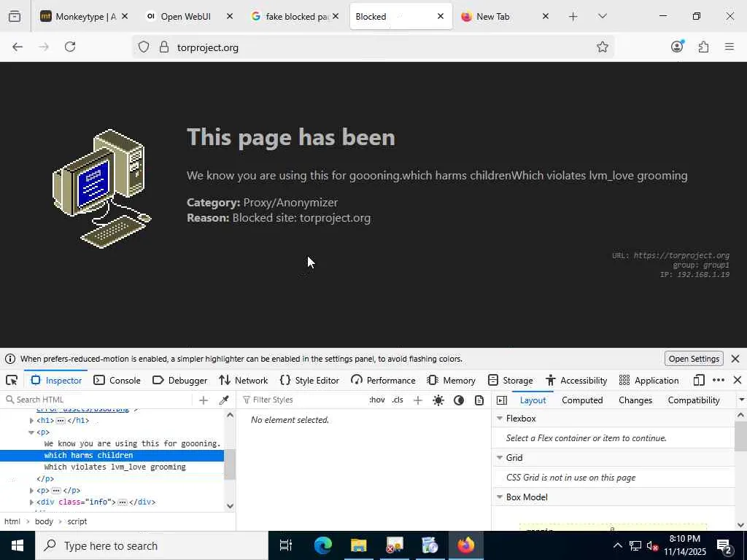The width and height of the screenshot is (747, 560).
Task: Click body in the breadcrumb
Action: pos(44,521)
